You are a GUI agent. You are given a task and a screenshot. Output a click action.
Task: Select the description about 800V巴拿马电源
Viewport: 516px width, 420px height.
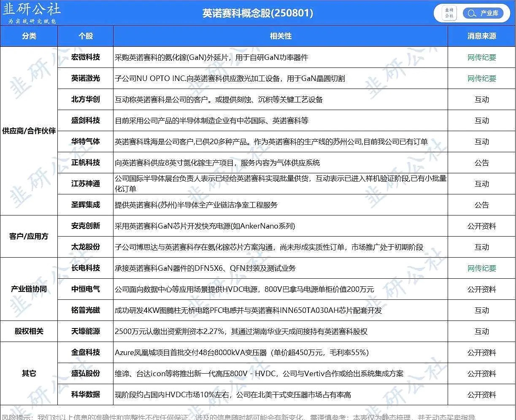coord(244,289)
